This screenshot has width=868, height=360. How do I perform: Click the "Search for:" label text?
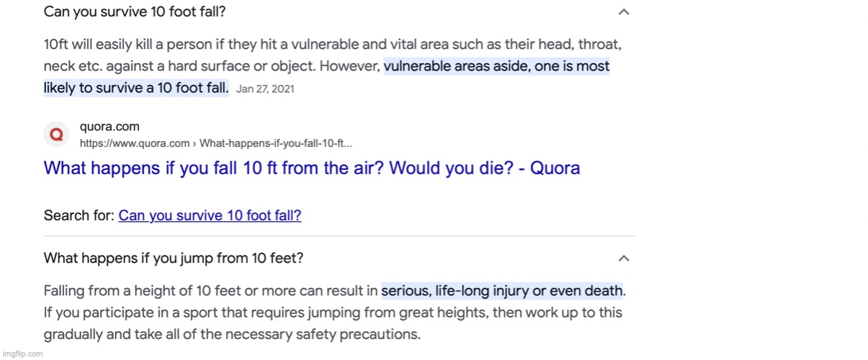click(79, 215)
